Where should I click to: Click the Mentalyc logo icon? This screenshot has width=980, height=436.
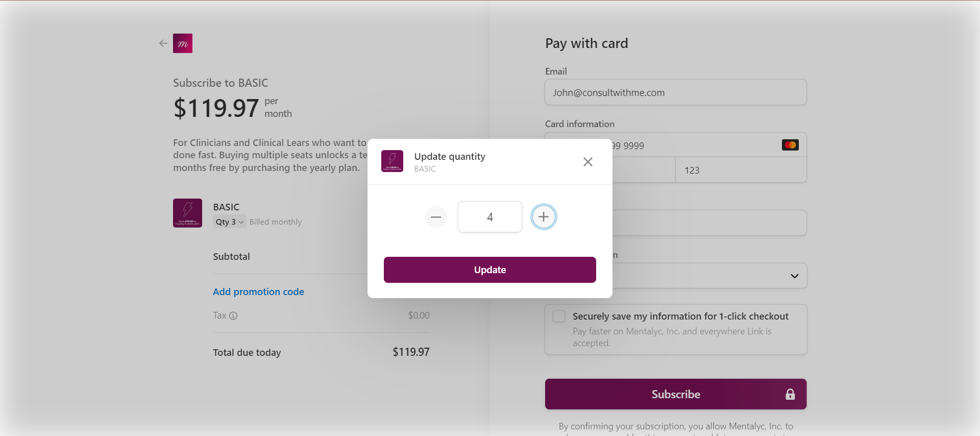(x=183, y=43)
